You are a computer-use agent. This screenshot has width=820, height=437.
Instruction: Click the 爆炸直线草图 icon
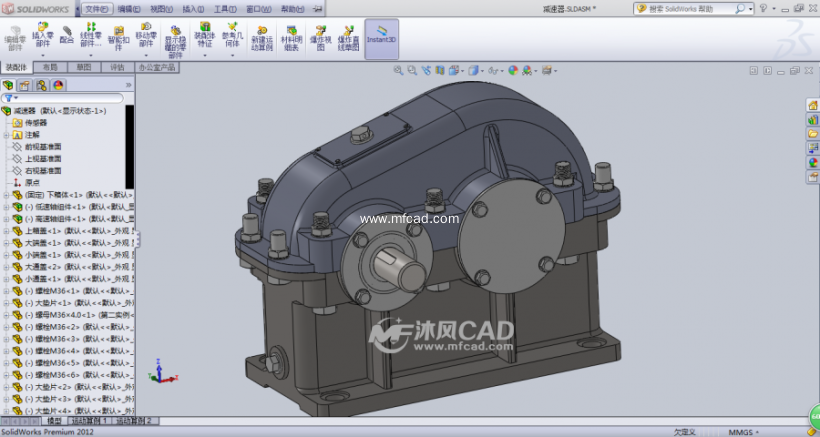coord(348,38)
